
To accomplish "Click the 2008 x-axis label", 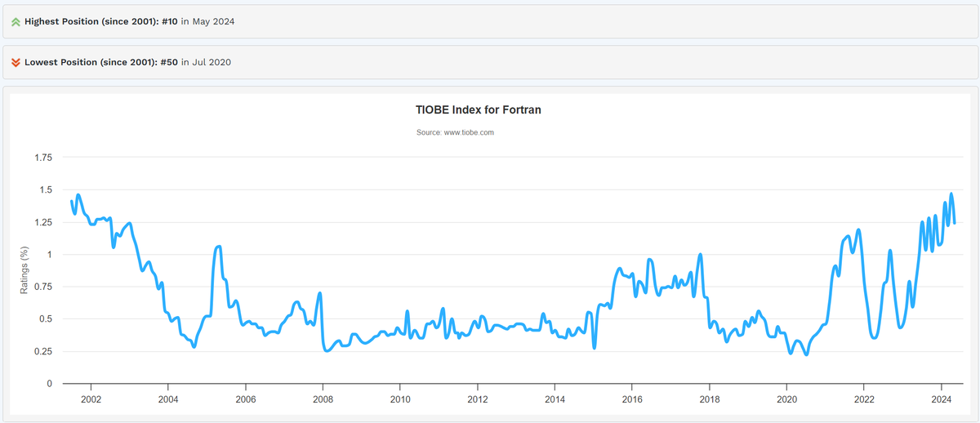I will (323, 399).
